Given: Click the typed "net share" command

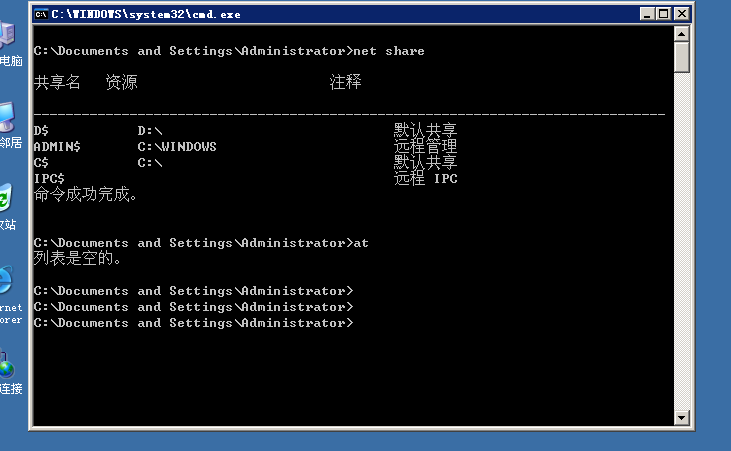Looking at the screenshot, I should coord(390,51).
